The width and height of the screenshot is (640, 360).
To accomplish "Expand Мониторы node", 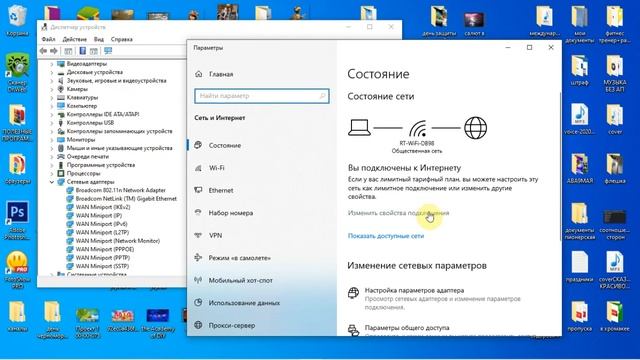I will (52, 140).
